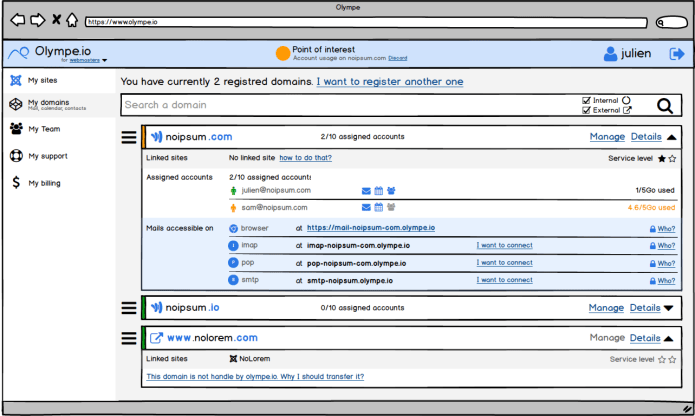
Task: Click 'I want to connect' for pop
Action: click(504, 263)
